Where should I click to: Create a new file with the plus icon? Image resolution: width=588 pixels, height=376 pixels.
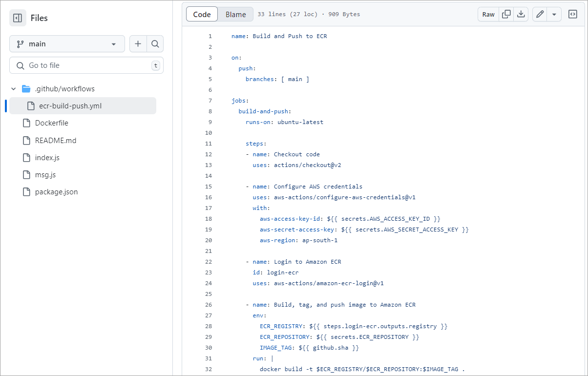click(x=138, y=43)
